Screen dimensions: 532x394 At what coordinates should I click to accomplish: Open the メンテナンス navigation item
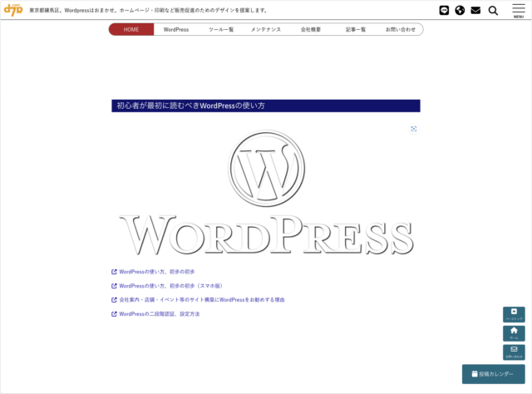pos(266,30)
